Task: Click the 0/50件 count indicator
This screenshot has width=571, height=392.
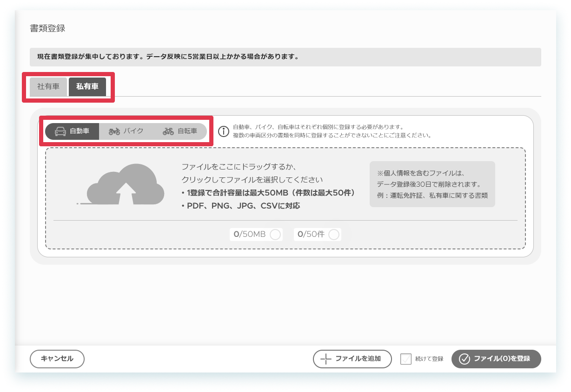Action: click(317, 235)
